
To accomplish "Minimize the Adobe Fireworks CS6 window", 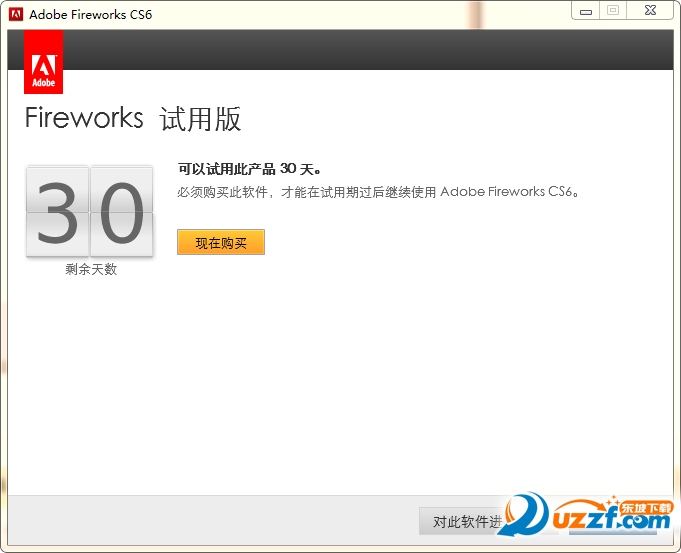I will (585, 11).
